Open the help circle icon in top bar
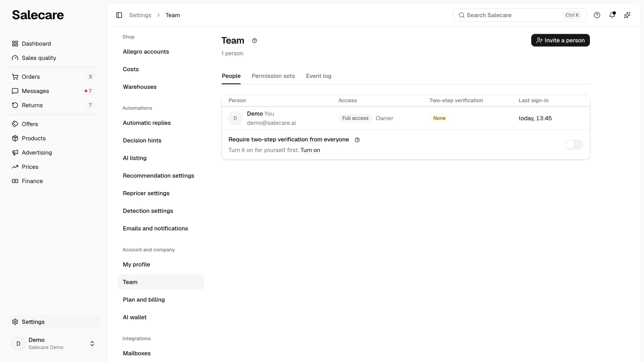This screenshot has height=362, width=644. [x=597, y=15]
